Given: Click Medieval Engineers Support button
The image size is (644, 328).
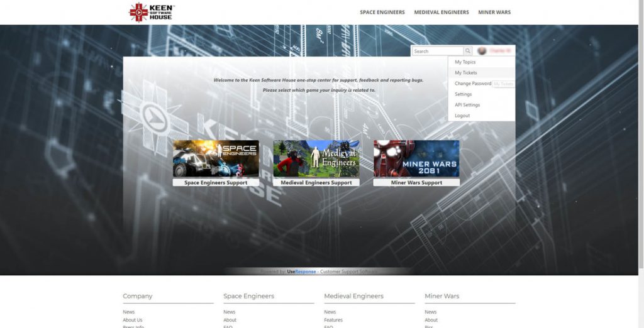Looking at the screenshot, I should pyautogui.click(x=316, y=182).
